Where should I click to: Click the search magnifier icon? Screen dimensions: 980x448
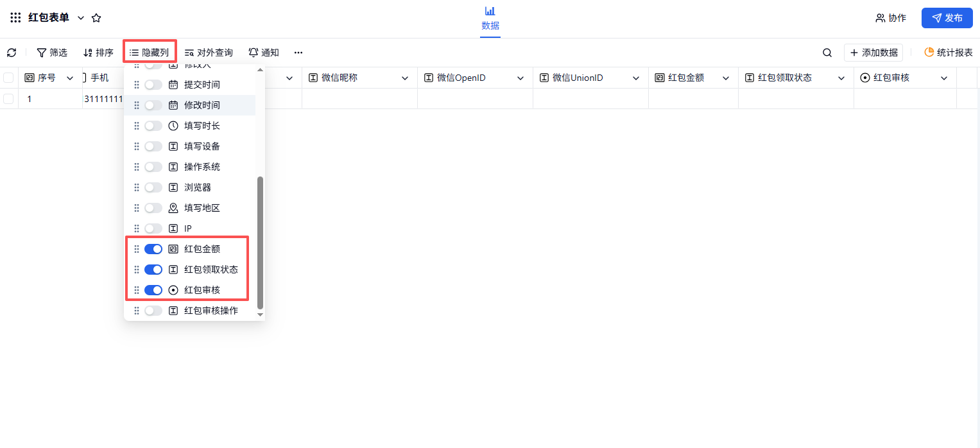[827, 53]
